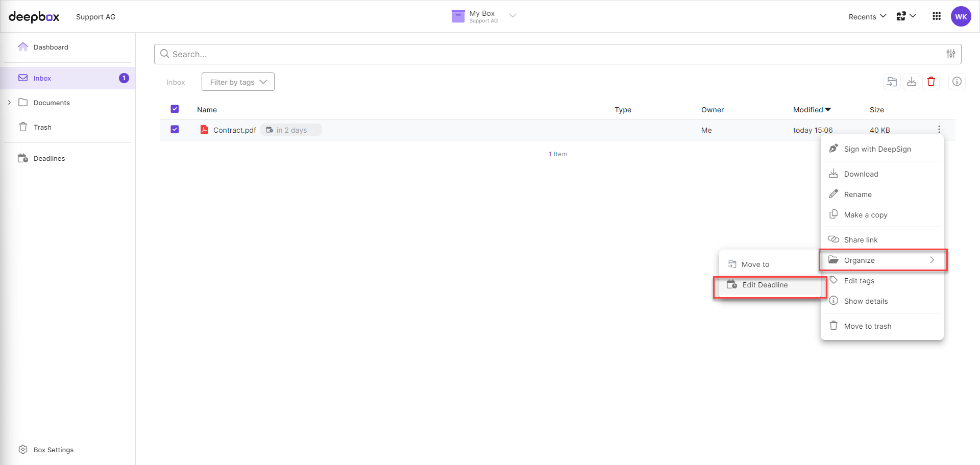Open the red trash icon in toolbar
The height and width of the screenshot is (465, 980).
tap(931, 81)
